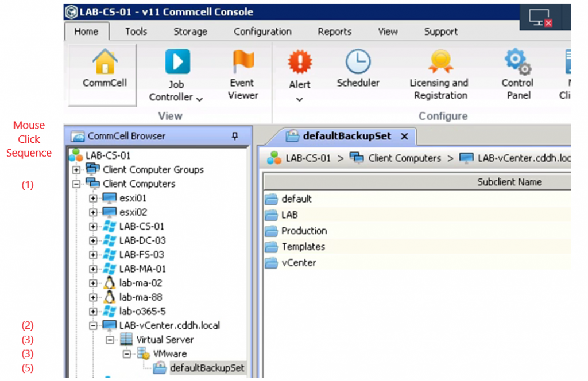Open Licensing and Registration ribbon icon

click(x=440, y=61)
